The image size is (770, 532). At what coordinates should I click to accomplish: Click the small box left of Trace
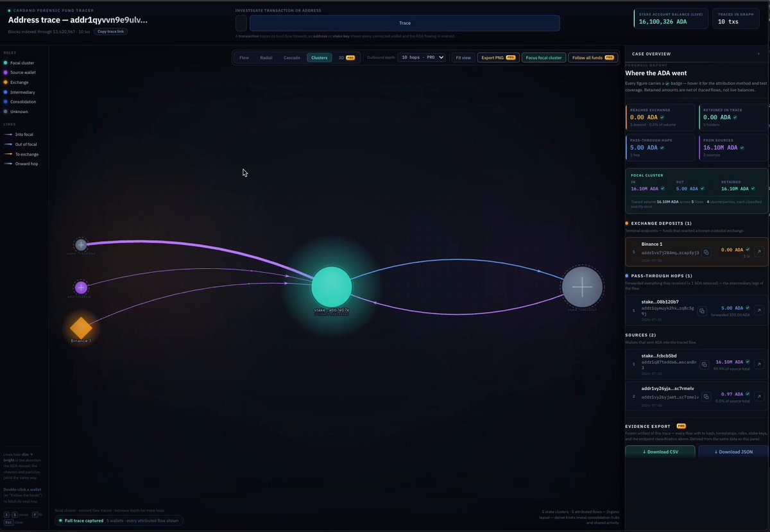241,23
